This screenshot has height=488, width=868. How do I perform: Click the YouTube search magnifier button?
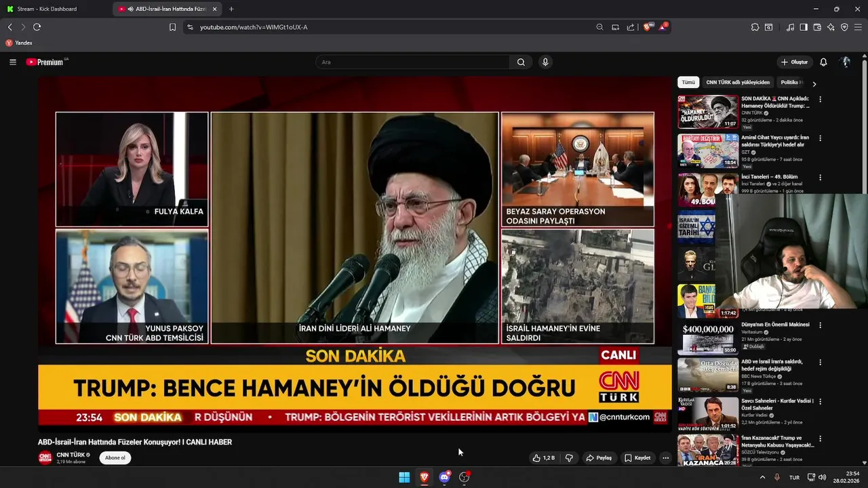pos(521,62)
